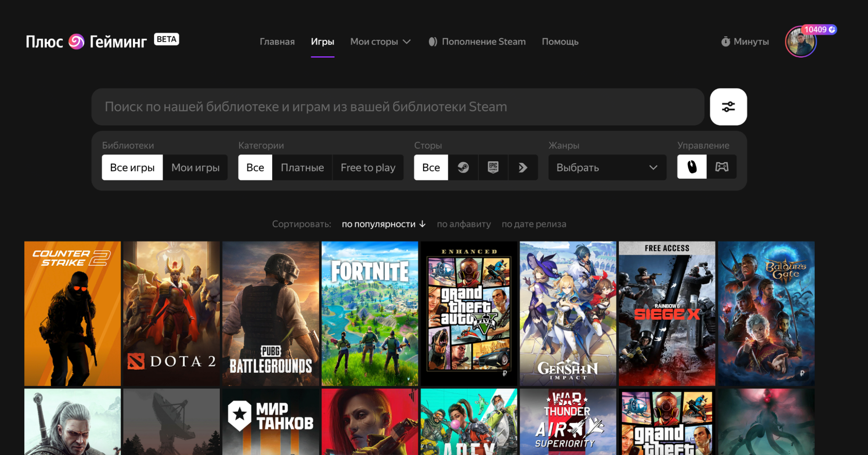Screen dimensions: 868x455
Task: Select category Платные
Action: pos(302,167)
